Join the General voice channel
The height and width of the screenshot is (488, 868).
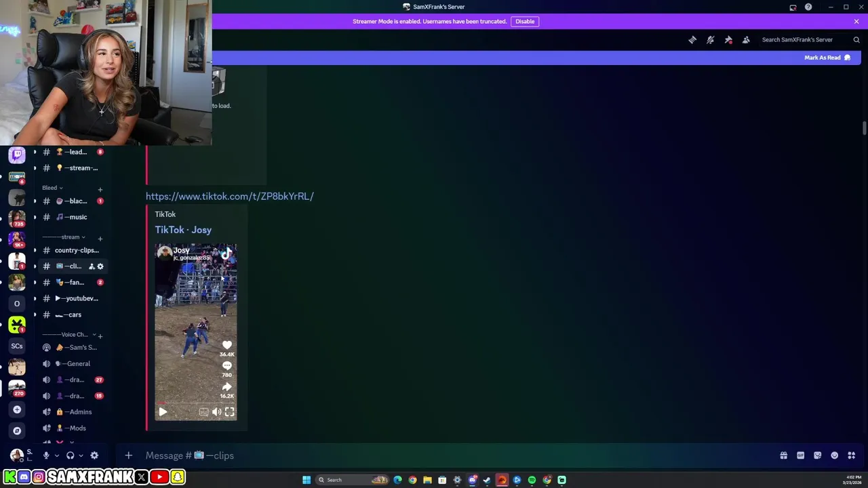(73, 363)
